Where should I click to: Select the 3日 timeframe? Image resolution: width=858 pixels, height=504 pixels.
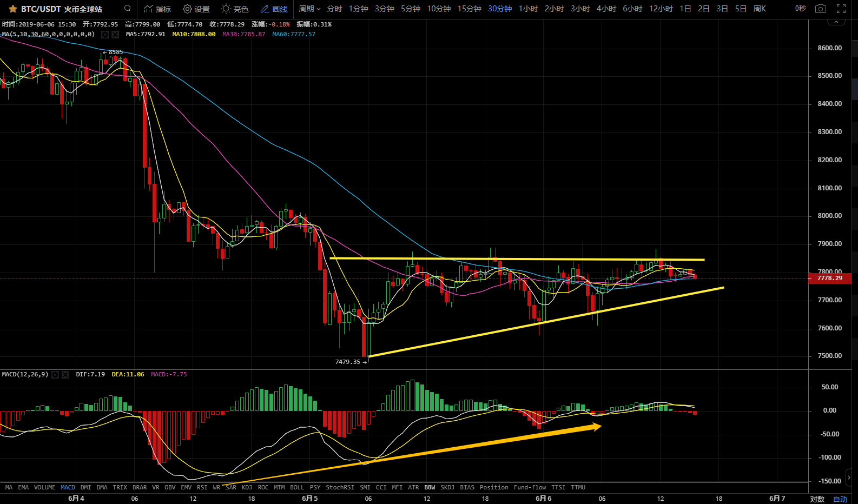[722, 9]
